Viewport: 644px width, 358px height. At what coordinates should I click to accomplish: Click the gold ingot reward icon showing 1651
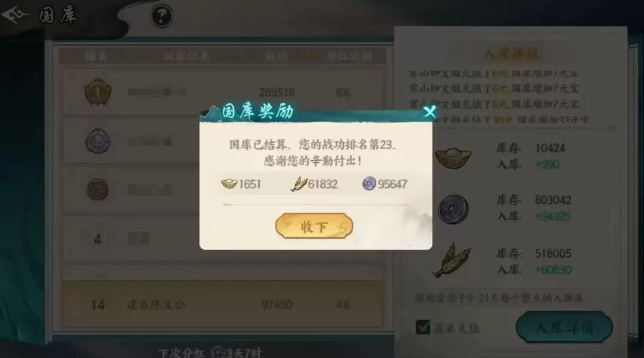[x=229, y=184]
